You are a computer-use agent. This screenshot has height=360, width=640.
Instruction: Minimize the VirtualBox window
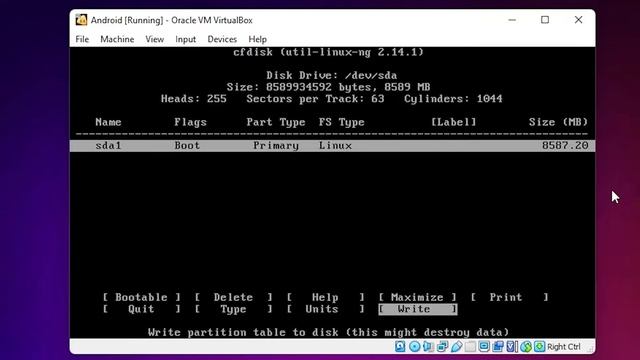pyautogui.click(x=512, y=20)
